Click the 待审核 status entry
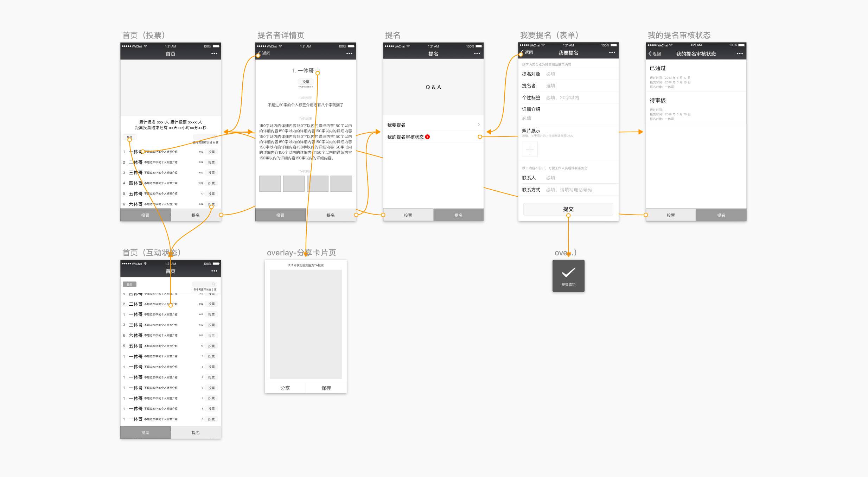The height and width of the screenshot is (477, 868). (x=696, y=109)
